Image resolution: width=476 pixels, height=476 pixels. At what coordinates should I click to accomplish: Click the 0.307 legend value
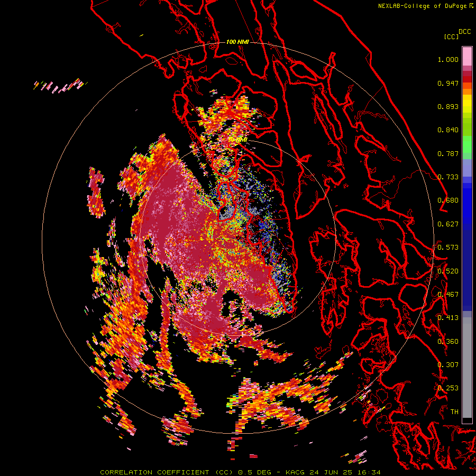(x=448, y=365)
